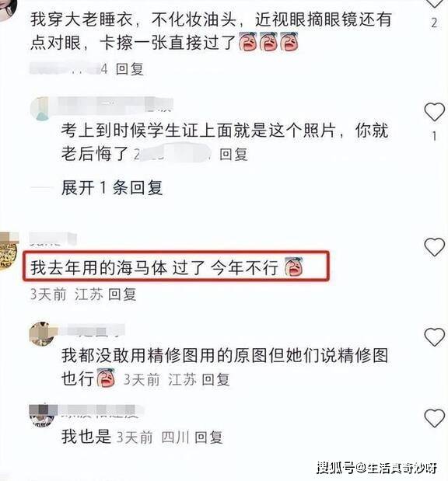This screenshot has width=448, height=481.
Task: Reply to the 大老睡衣 comment
Action: point(130,68)
